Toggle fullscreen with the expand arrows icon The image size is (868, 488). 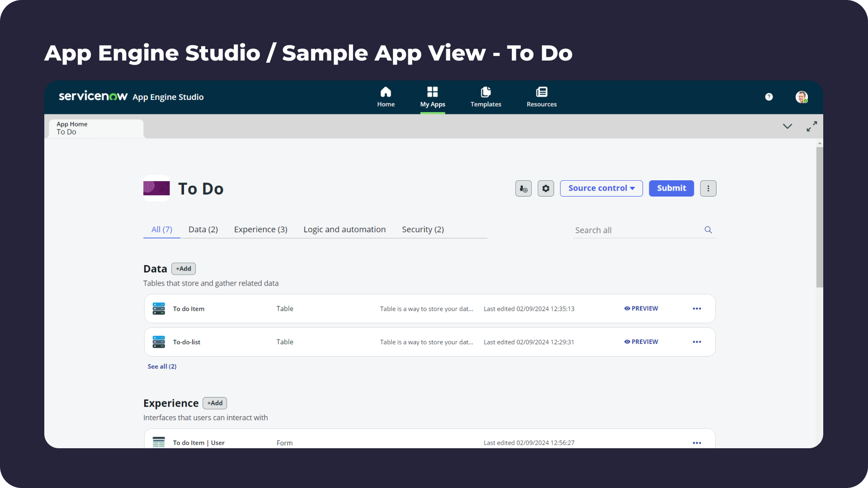click(812, 127)
